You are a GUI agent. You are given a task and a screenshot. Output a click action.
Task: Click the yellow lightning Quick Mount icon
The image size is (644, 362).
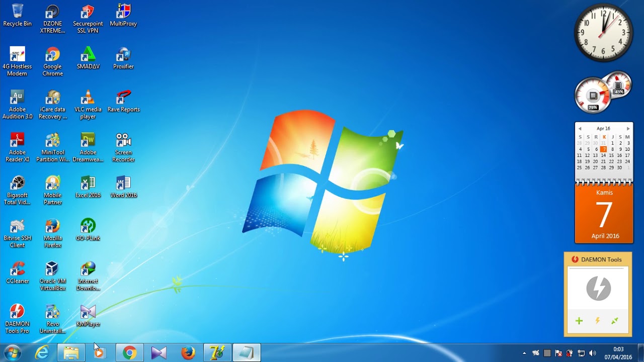click(597, 321)
